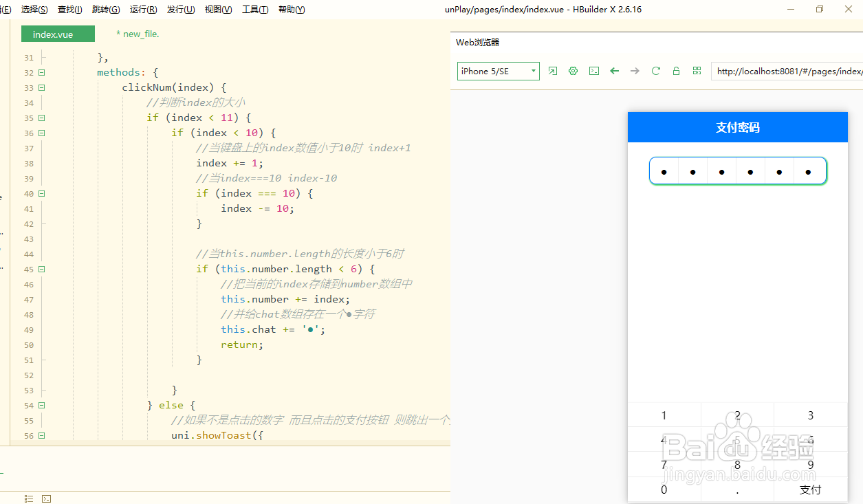863x504 pixels.
Task: Fold the if block at line 35
Action: pos(42,118)
